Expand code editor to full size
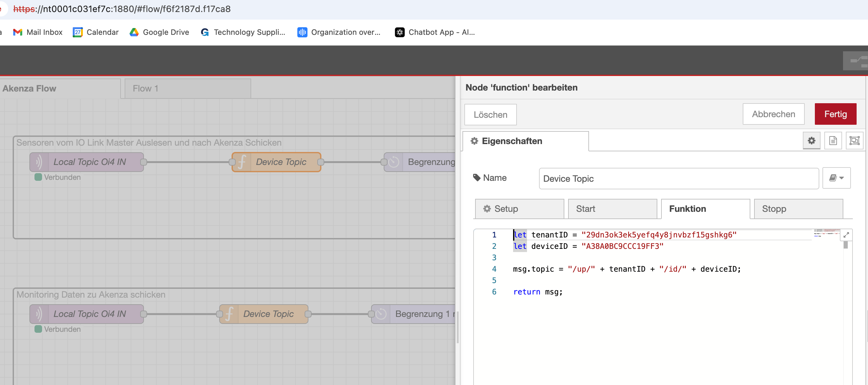The width and height of the screenshot is (868, 385). (x=846, y=235)
